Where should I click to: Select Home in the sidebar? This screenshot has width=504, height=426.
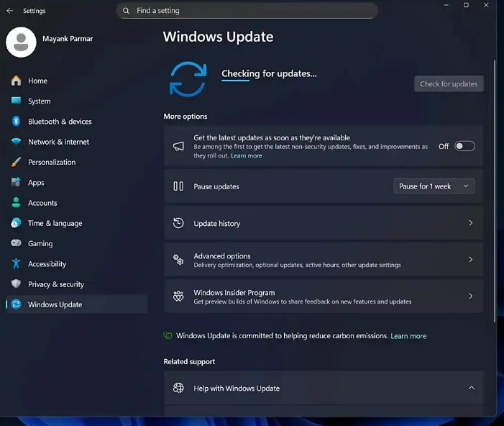[x=77, y=81]
